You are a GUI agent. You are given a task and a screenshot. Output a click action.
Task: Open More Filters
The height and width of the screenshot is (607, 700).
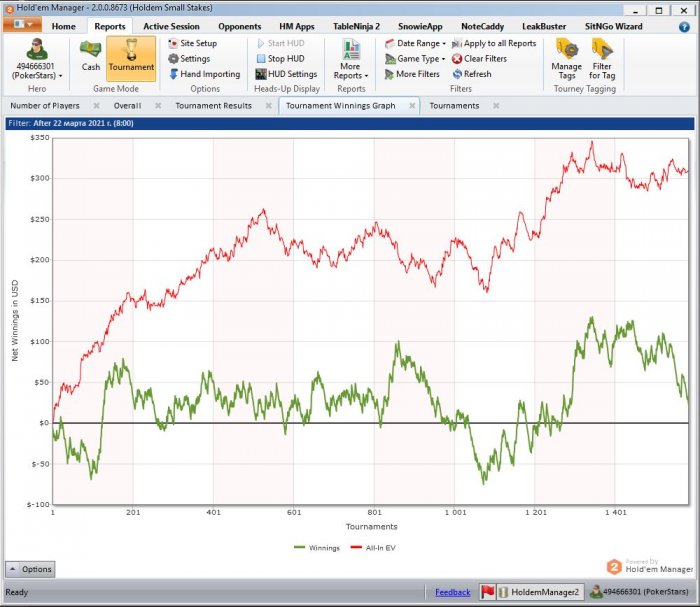click(x=412, y=74)
